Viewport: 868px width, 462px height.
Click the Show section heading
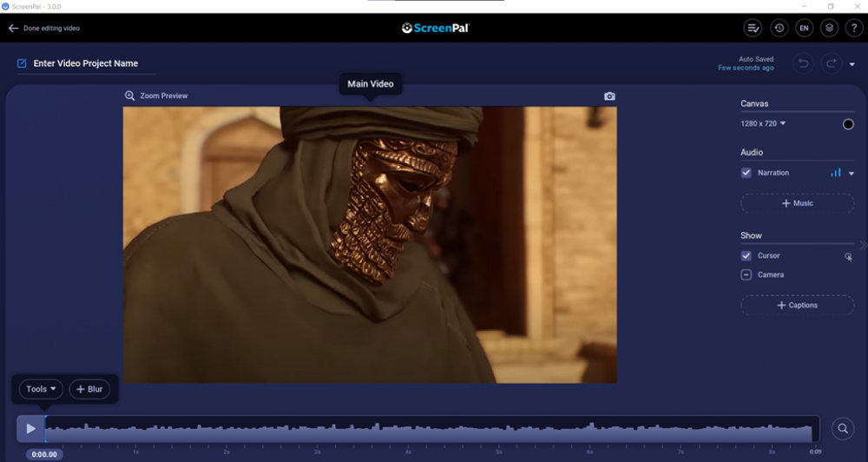pos(751,235)
